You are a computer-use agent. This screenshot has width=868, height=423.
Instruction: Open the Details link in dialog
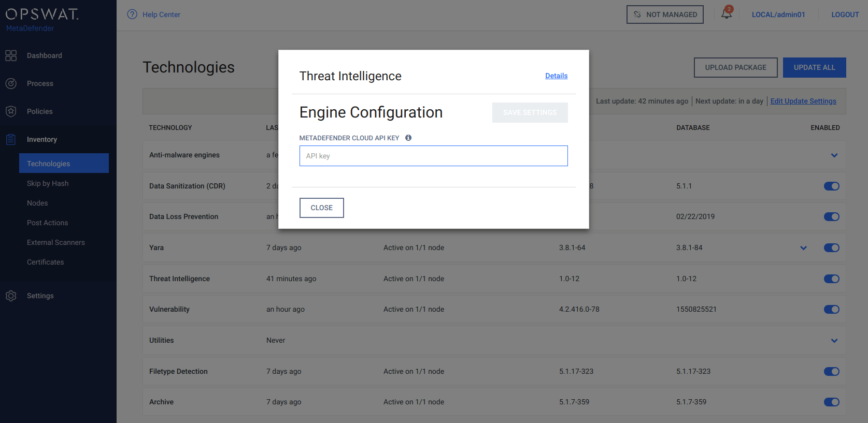(557, 76)
